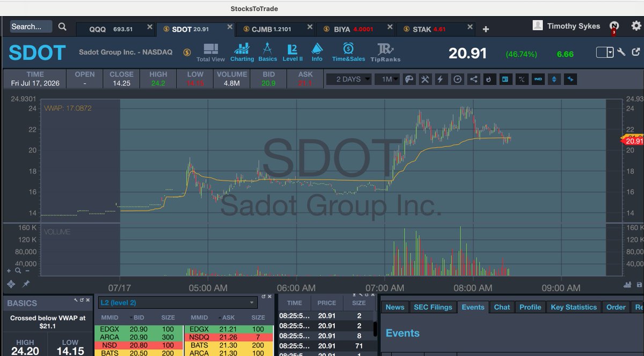The height and width of the screenshot is (356, 644).
Task: Open the Timothy Sykes user account
Action: [x=566, y=26]
